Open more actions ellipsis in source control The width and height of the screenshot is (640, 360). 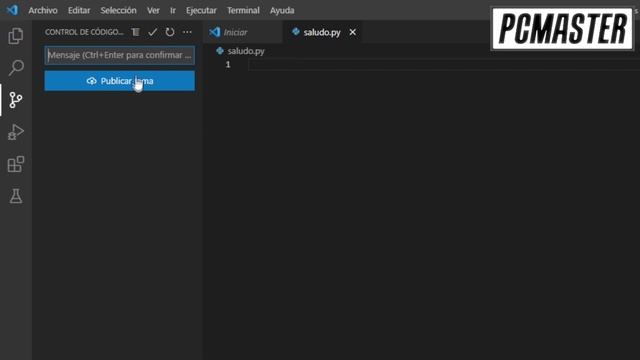click(187, 32)
